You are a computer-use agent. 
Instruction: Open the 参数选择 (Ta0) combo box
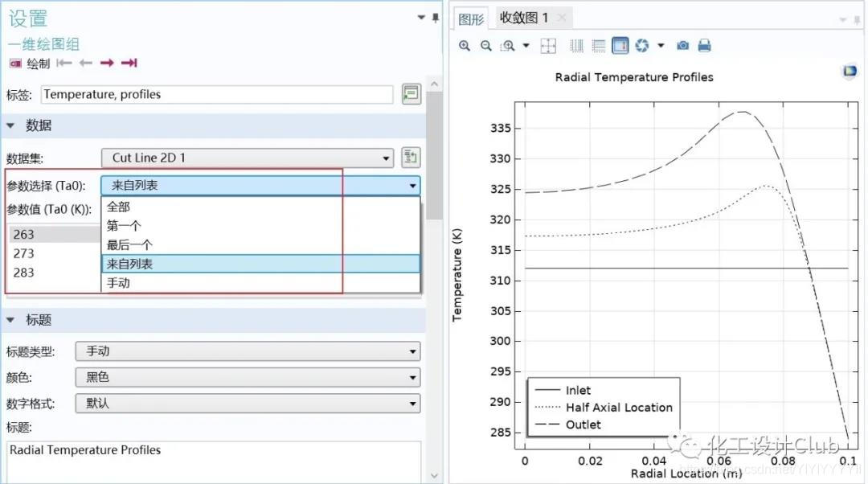pos(260,186)
